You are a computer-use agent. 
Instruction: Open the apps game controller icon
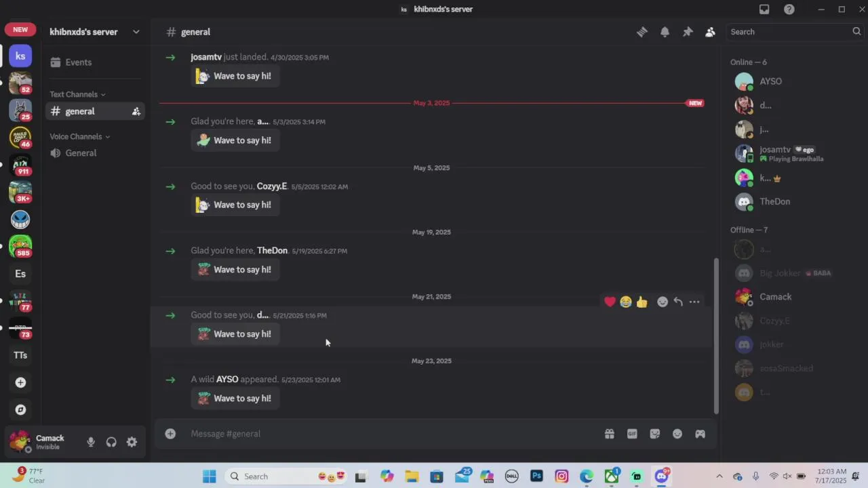pos(700,434)
